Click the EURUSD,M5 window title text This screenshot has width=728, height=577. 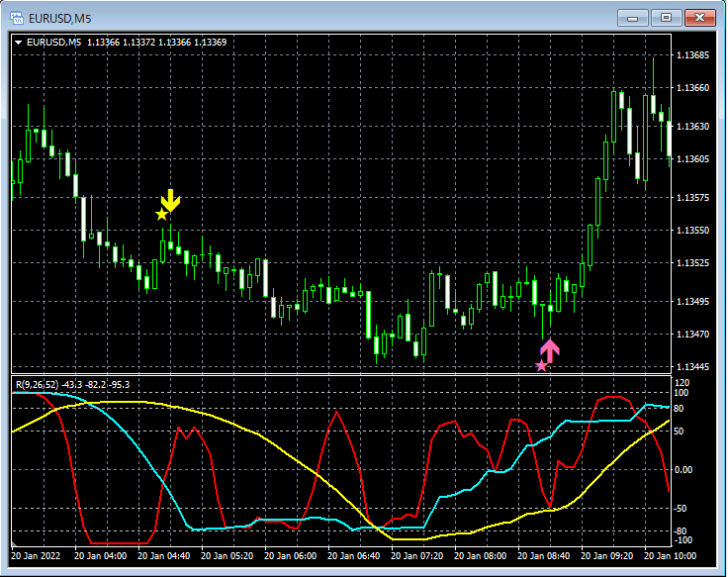[60, 19]
